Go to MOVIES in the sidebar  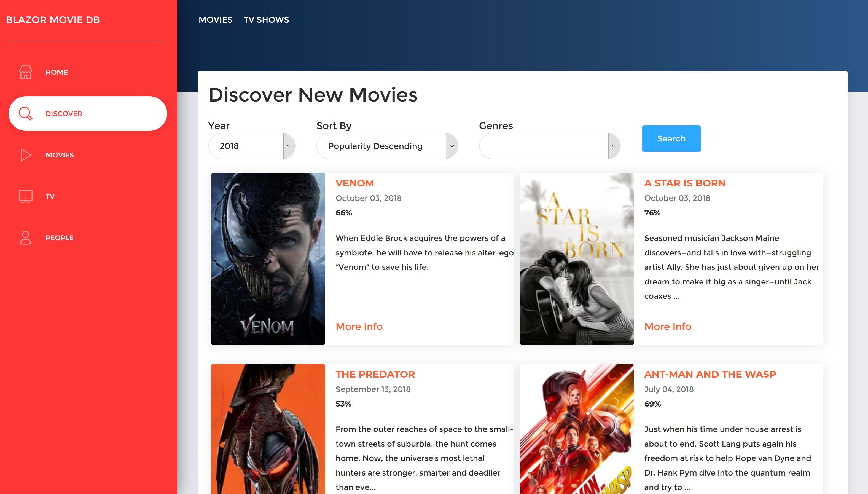tap(87, 155)
